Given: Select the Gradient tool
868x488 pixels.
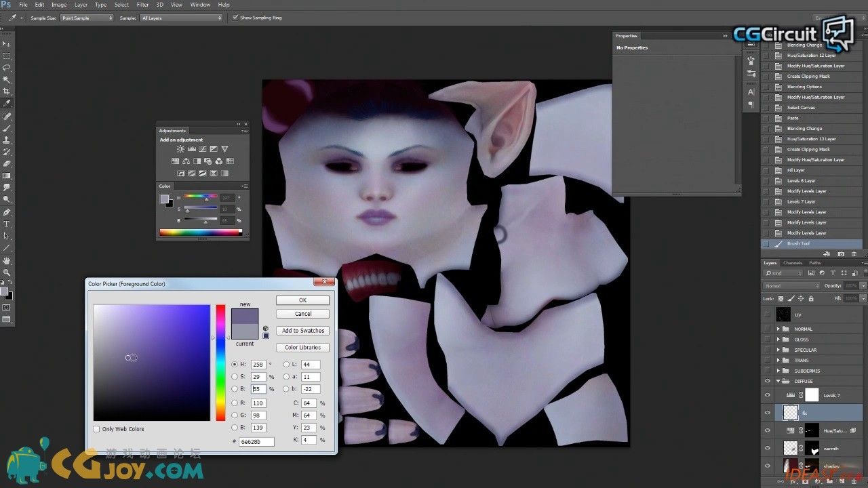Looking at the screenshot, I should [7, 176].
